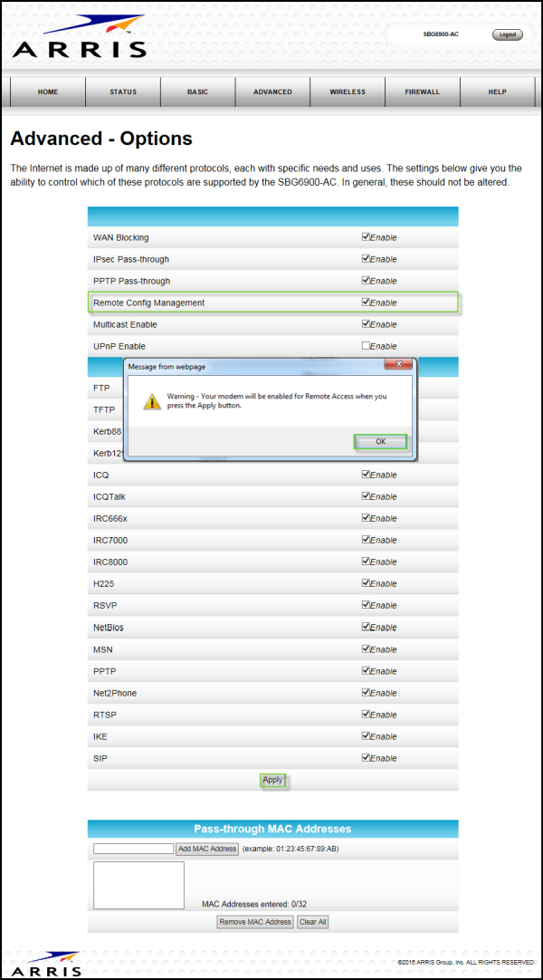The width and height of the screenshot is (543, 980).
Task: Open the FIREWALL menu tab
Action: (423, 91)
